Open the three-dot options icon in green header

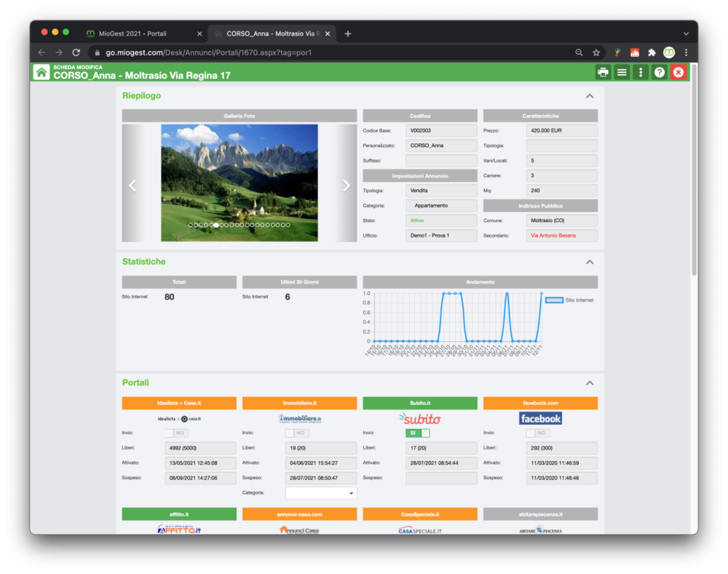641,72
